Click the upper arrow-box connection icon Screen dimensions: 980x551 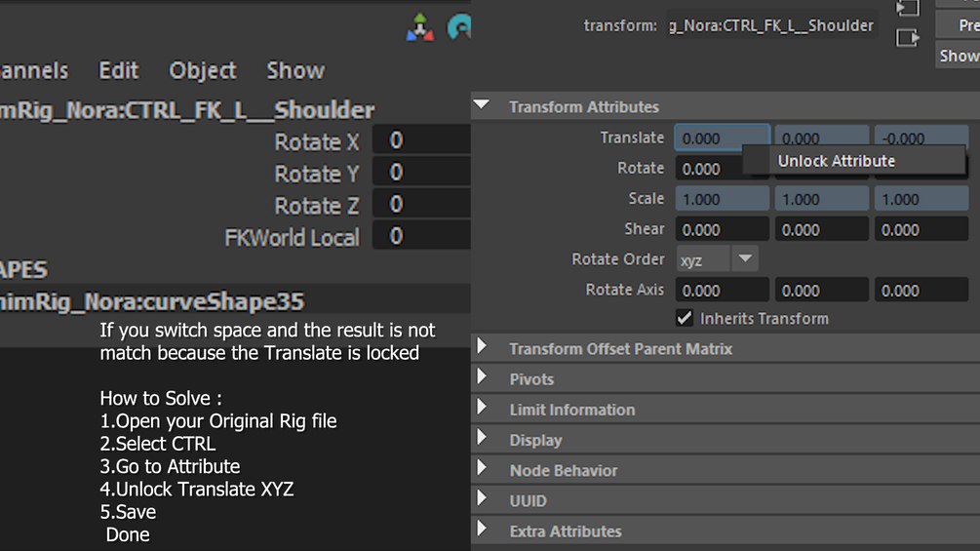point(908,8)
